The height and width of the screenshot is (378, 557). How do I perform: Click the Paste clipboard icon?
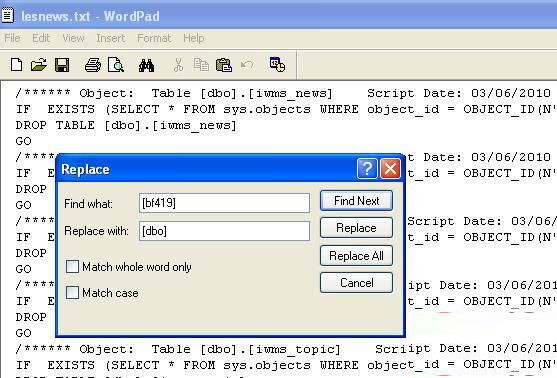click(224, 65)
